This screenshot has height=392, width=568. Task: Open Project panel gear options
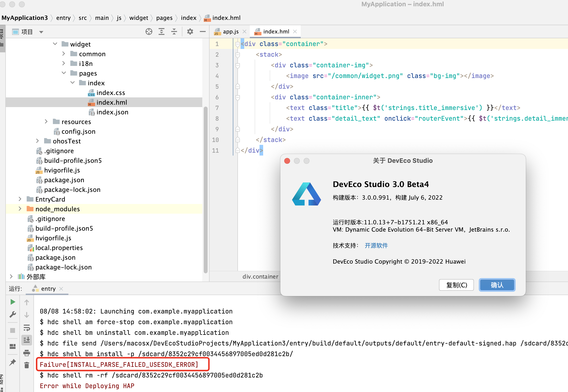click(x=190, y=32)
